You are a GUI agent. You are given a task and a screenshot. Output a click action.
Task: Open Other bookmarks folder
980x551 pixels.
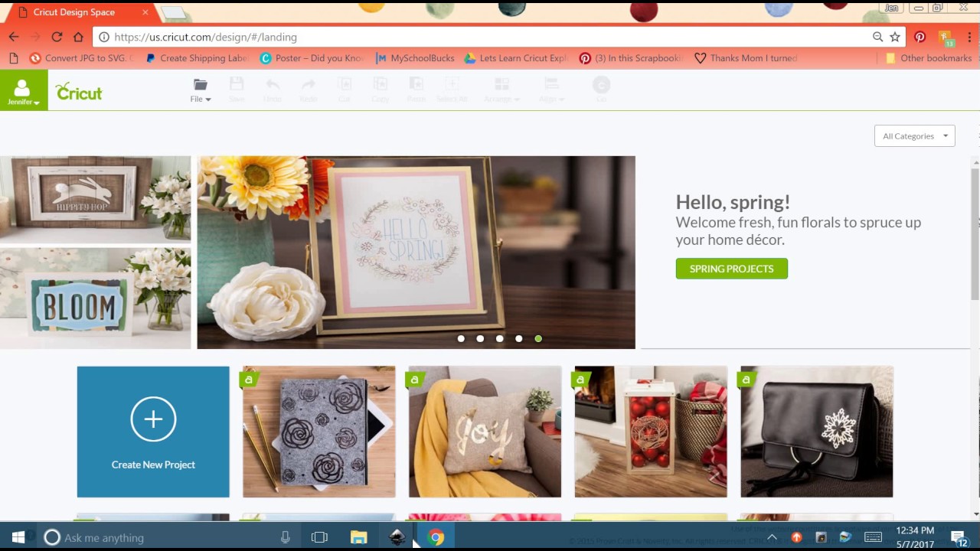coord(928,58)
